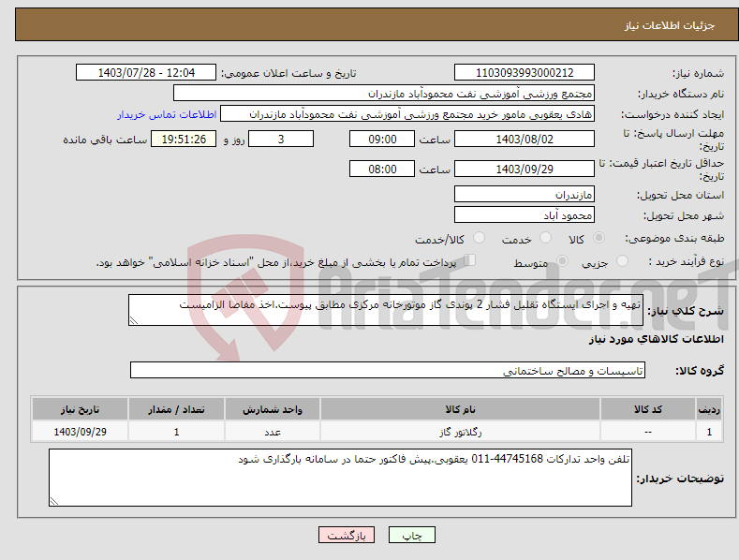Click the ردیف column header
This screenshot has height=560, width=739.
pos(709,409)
